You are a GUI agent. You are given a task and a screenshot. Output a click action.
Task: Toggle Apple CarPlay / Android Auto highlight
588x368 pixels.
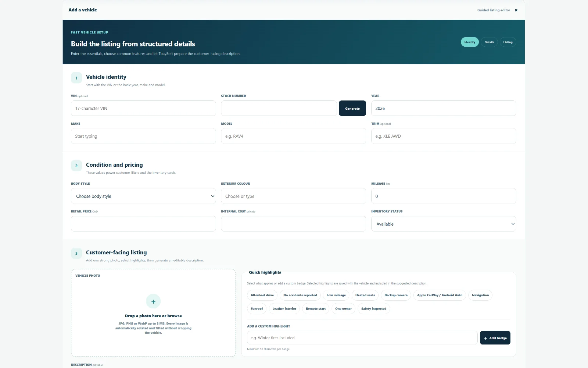440,295
